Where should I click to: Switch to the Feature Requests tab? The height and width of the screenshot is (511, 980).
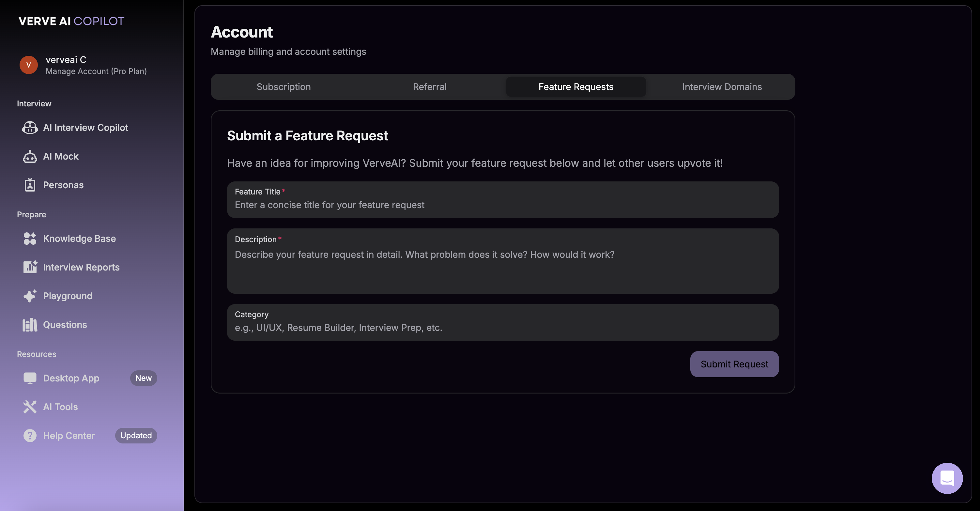click(575, 87)
